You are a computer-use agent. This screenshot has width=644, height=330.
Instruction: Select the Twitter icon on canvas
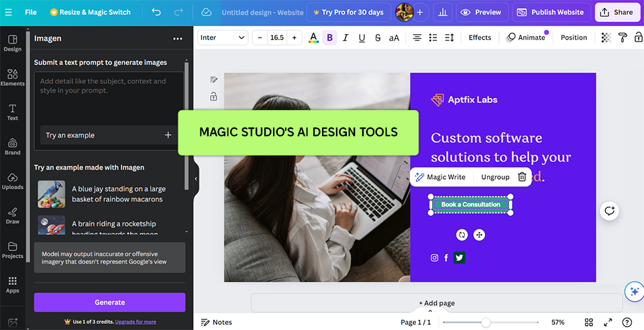(x=459, y=258)
